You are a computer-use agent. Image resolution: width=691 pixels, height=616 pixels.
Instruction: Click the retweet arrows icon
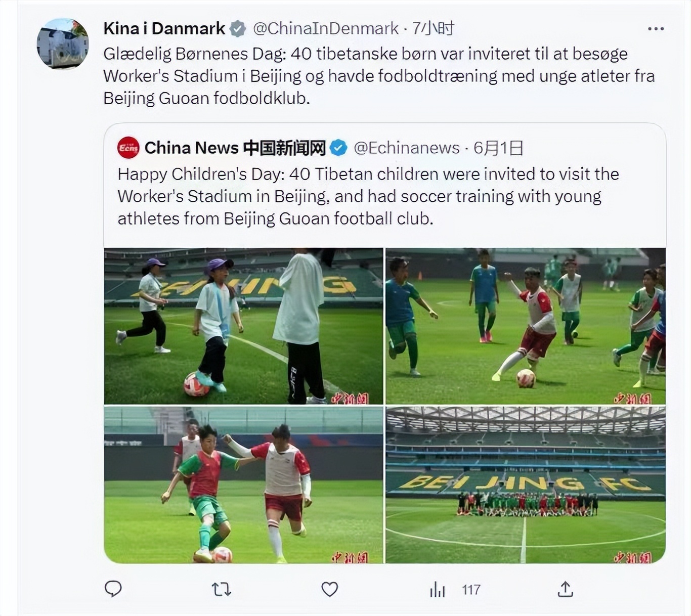tap(221, 589)
